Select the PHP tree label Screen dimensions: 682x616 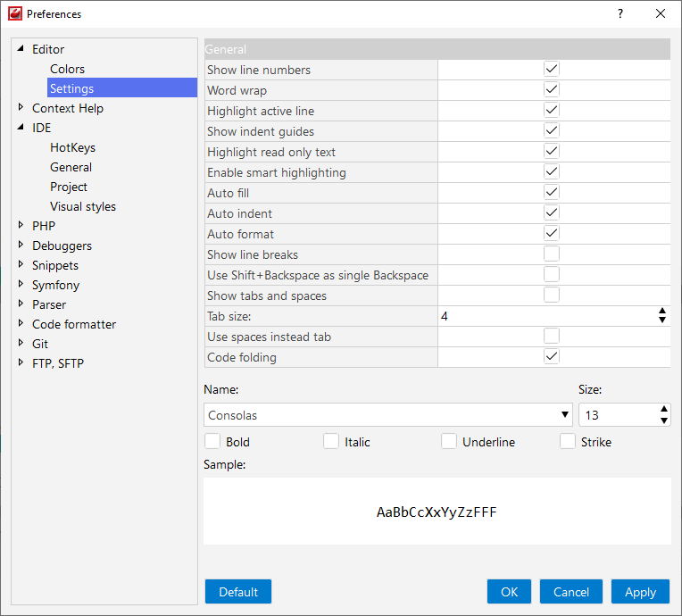pyautogui.click(x=44, y=226)
